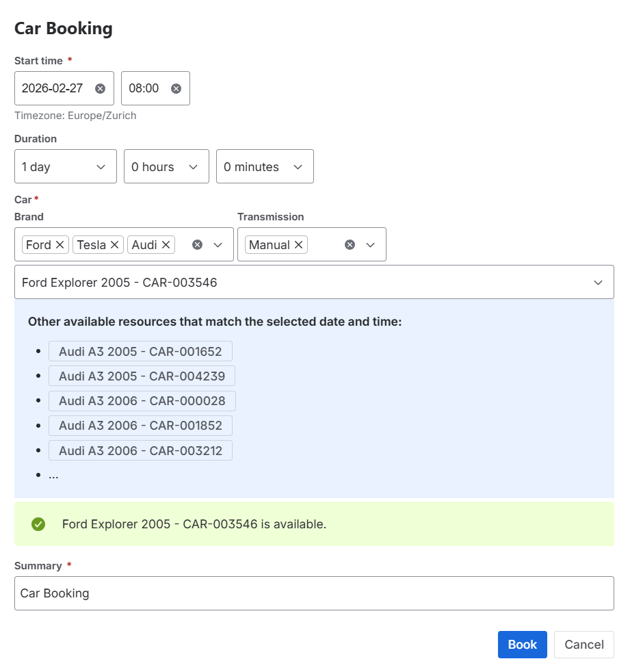Clear the start date value
This screenshot has height=672, width=630.
[100, 88]
